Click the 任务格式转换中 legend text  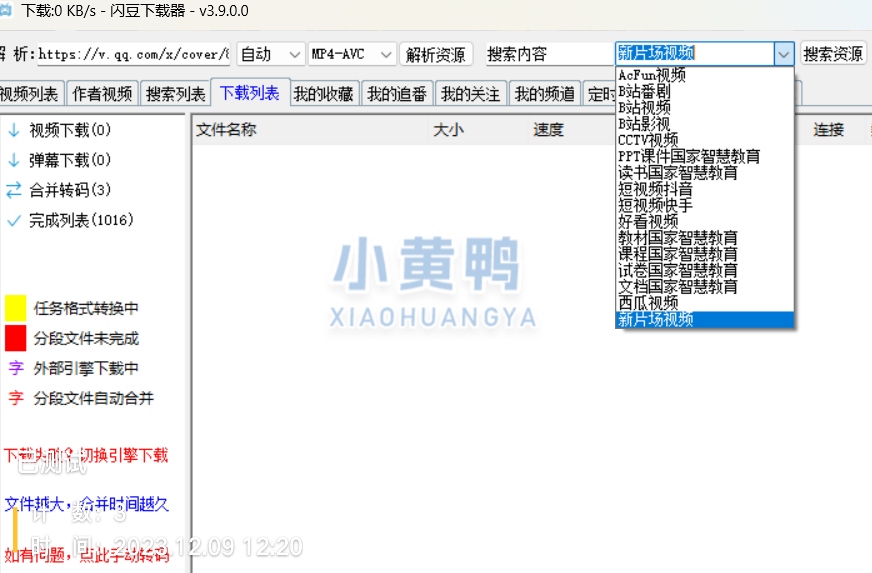[86, 308]
